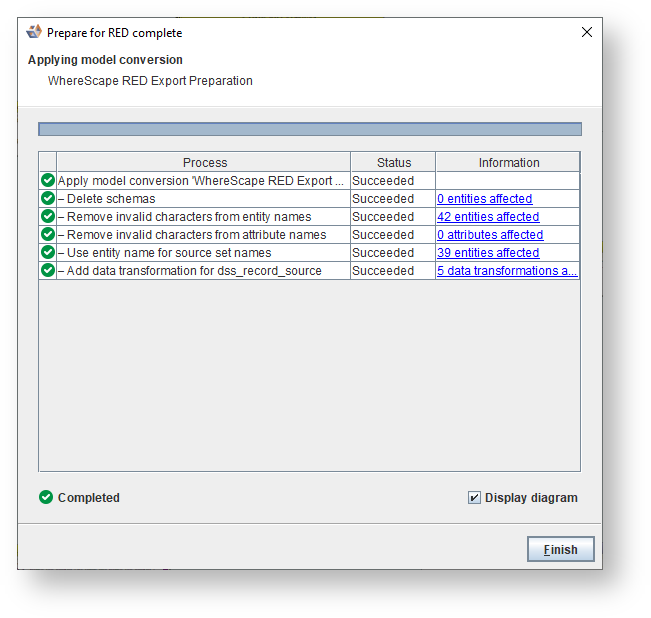Open the 42 entities affected link
The image size is (651, 618).
point(488,217)
